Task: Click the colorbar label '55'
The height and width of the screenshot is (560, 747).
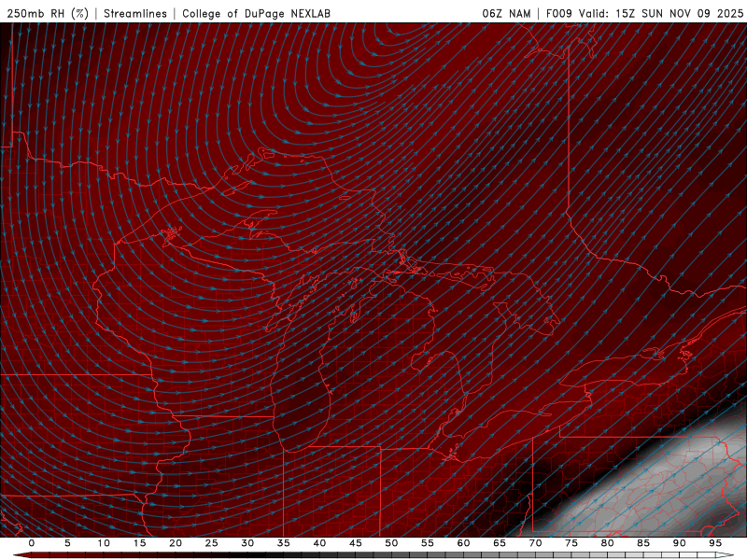Action: 428,543
